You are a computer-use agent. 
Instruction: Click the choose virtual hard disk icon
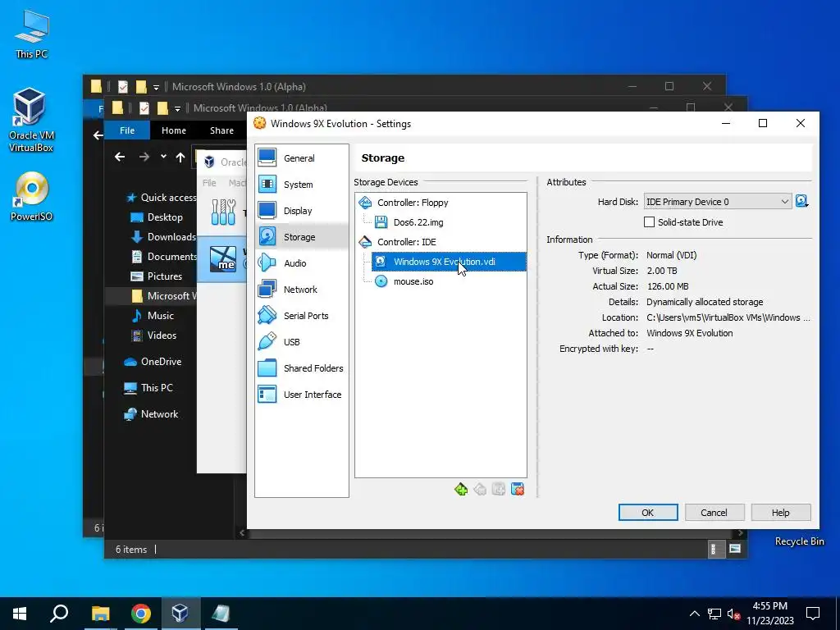[x=801, y=202]
